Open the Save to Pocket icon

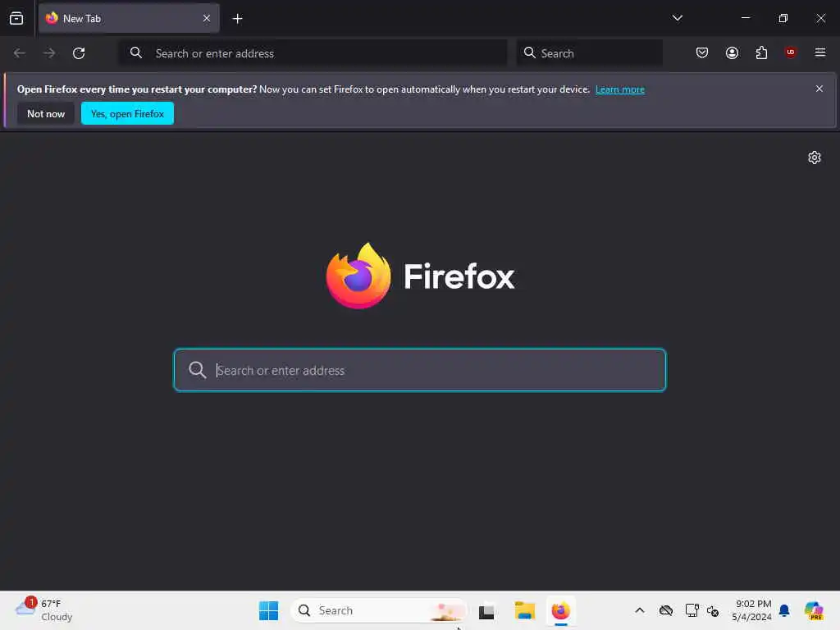click(x=702, y=52)
